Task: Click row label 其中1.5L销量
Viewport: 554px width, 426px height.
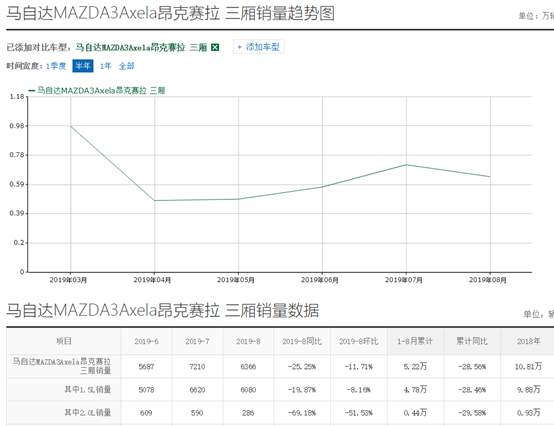Action: pos(88,389)
